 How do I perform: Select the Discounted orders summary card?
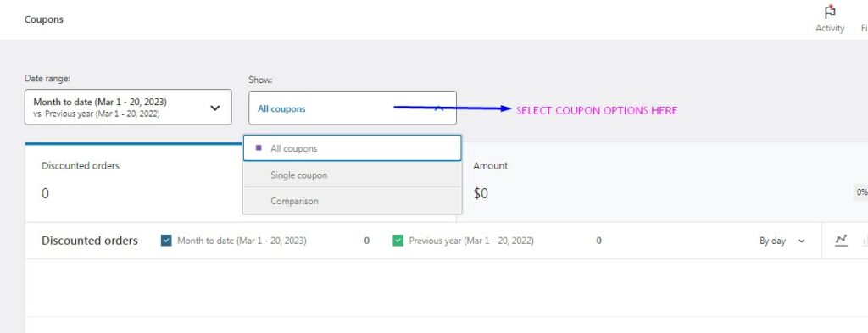tap(133, 182)
